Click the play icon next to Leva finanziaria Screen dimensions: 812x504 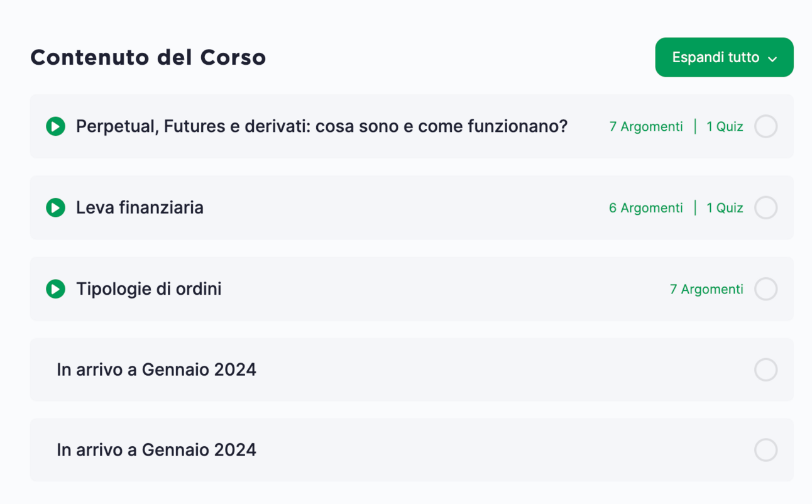[x=55, y=207]
